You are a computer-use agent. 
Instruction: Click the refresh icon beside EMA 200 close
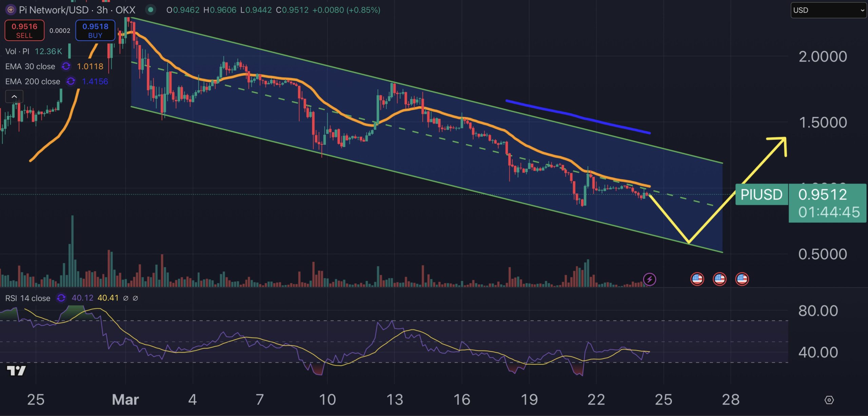click(x=70, y=81)
